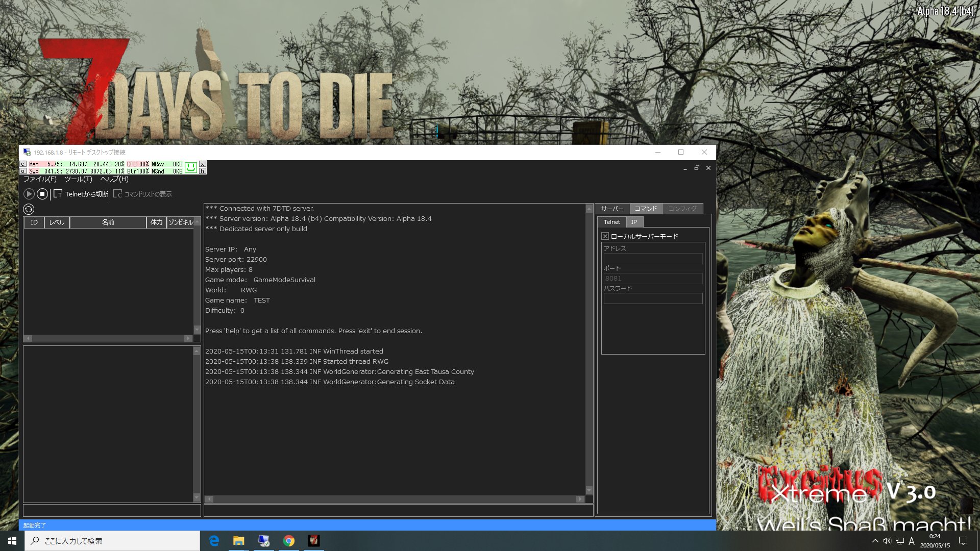980x551 pixels.
Task: Click the 'Generating Socket Data' log line
Action: coord(330,382)
